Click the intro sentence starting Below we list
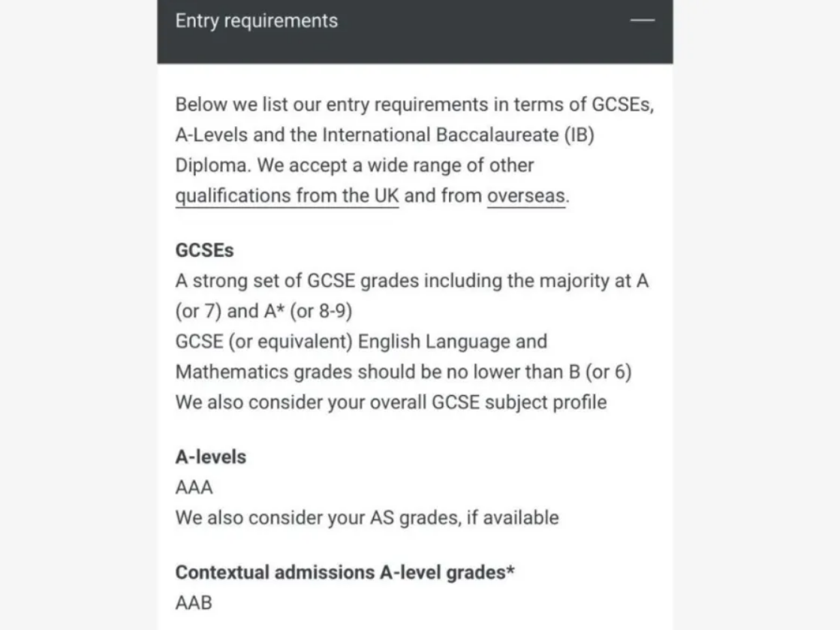840x630 pixels. (414, 104)
